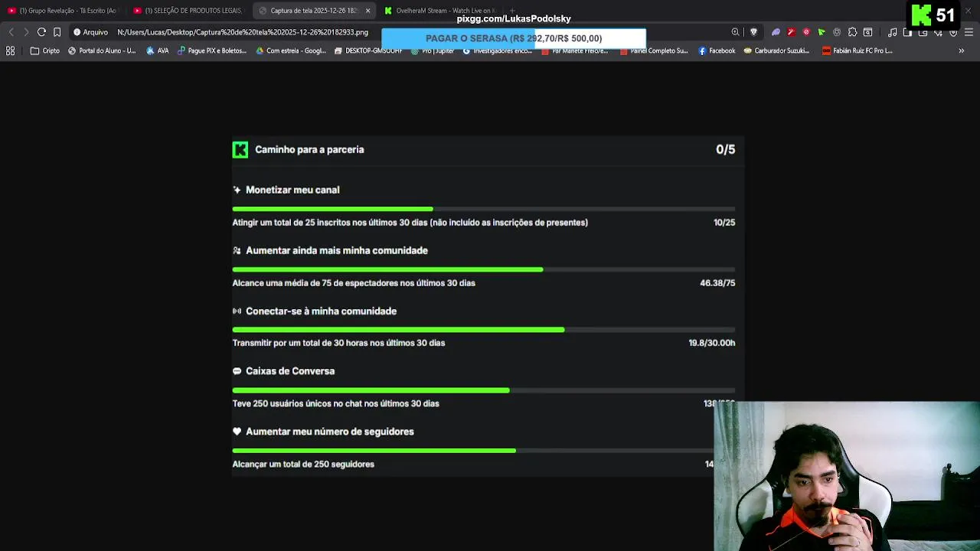
Task: Show more bookmarks with double chevron
Action: tap(962, 51)
